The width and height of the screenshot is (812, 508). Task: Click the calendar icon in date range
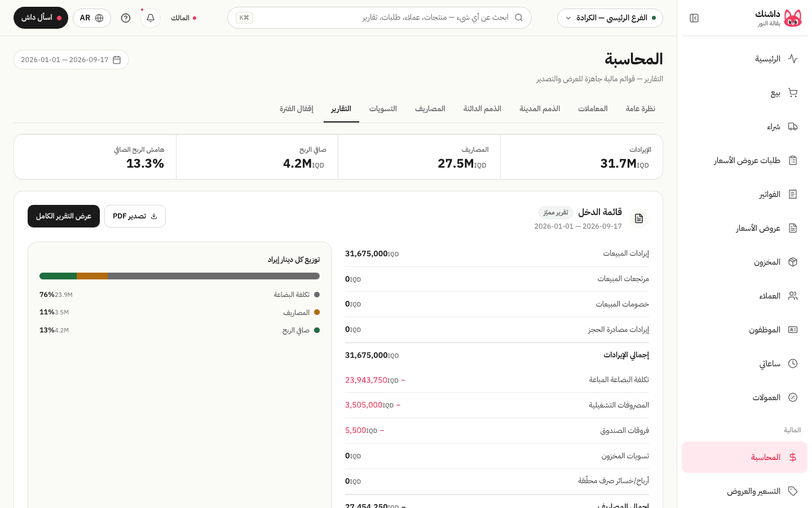point(117,60)
